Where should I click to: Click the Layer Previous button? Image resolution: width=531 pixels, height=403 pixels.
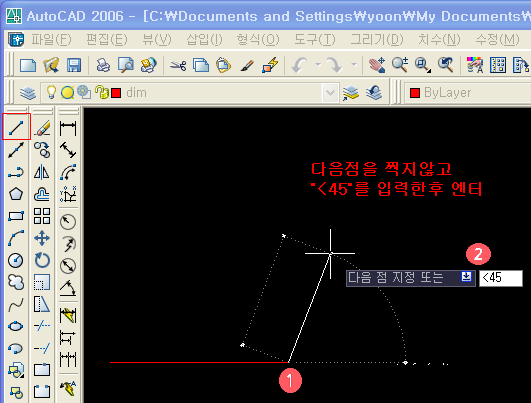374,93
